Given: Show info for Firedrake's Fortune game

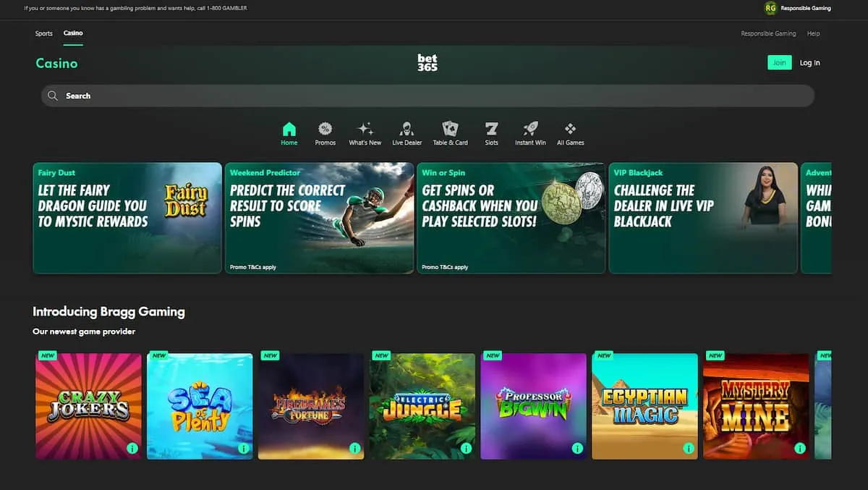Looking at the screenshot, I should 355,449.
